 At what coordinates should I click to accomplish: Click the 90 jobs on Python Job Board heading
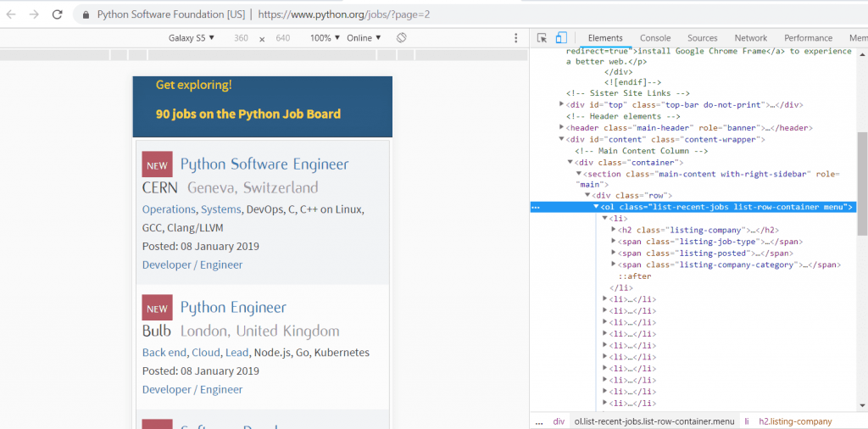click(248, 114)
